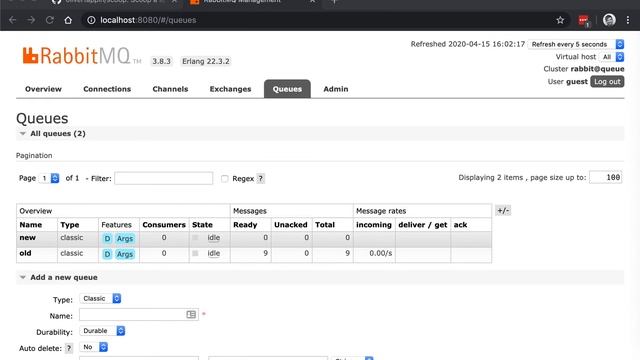Open the Durability dropdown

(102, 331)
